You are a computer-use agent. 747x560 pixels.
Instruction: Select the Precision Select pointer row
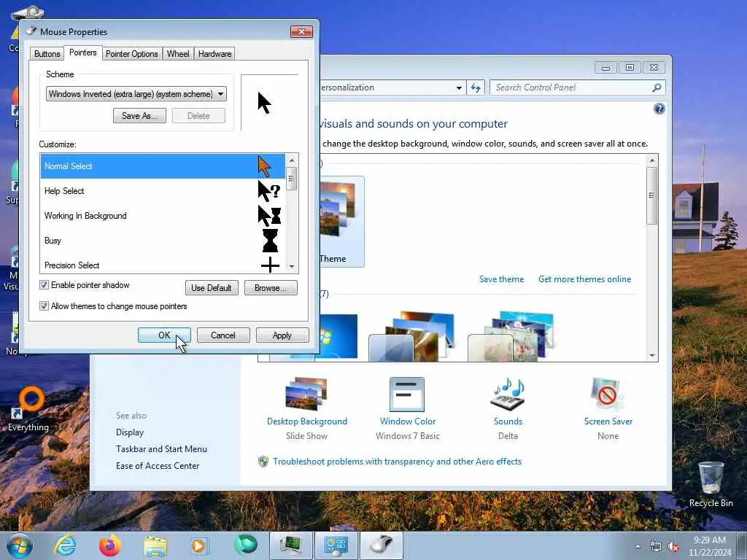(x=163, y=264)
